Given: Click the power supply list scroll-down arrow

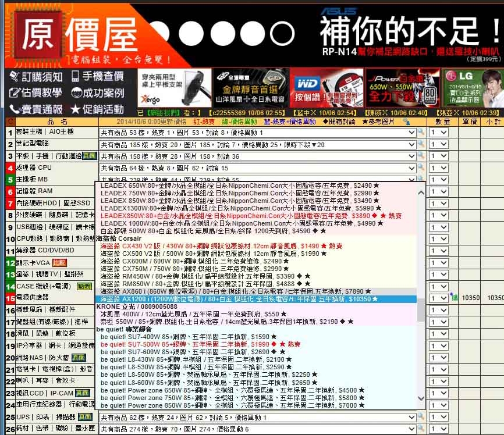Looking at the screenshot, I should pyautogui.click(x=421, y=398).
